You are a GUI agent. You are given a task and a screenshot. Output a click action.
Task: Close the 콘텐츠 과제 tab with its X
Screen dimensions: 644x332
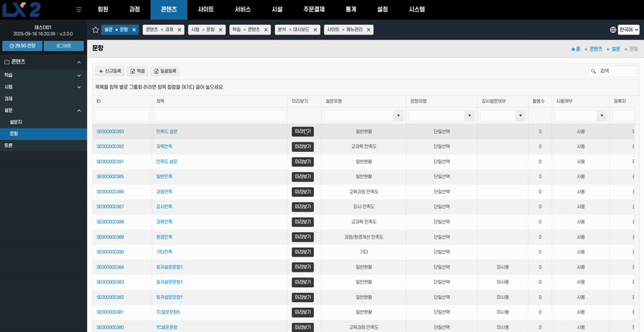click(x=180, y=29)
